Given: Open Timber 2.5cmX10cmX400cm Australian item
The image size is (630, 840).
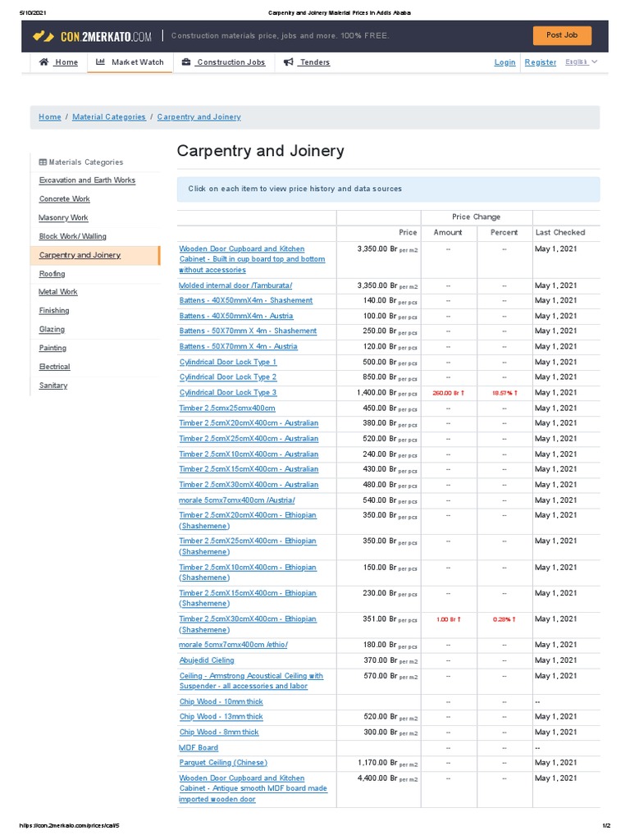Looking at the screenshot, I should coord(249,454).
